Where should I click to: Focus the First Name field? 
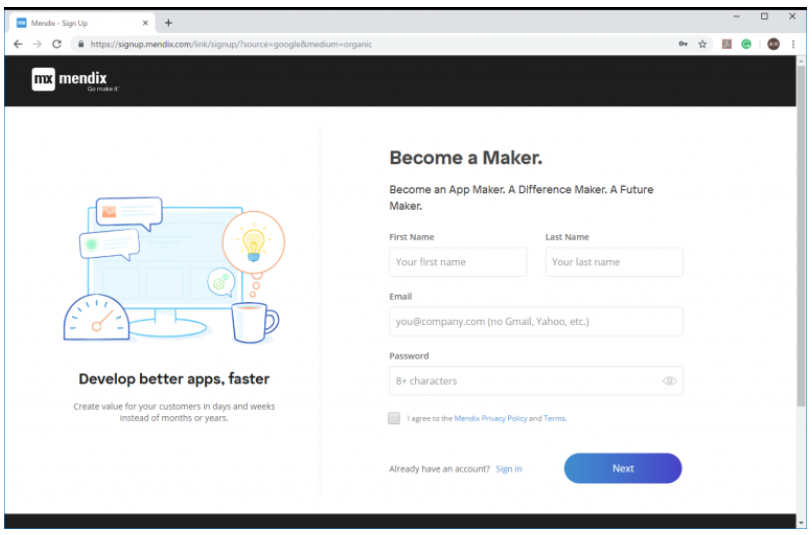[x=458, y=262]
